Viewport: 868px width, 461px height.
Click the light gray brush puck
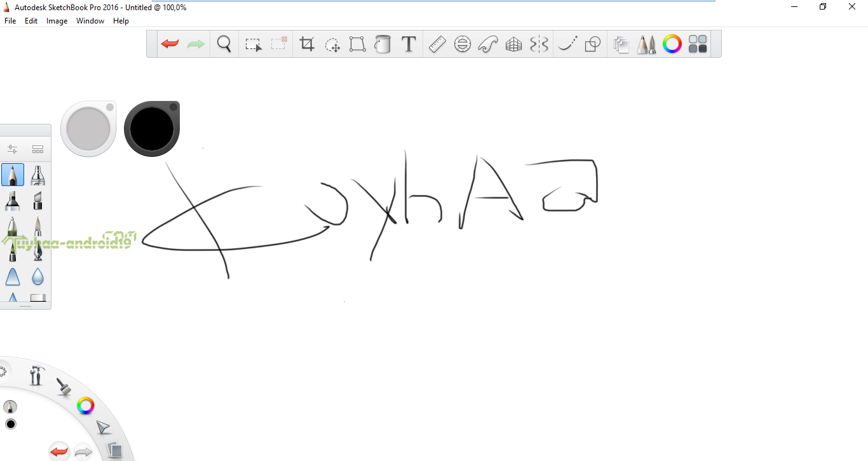(x=88, y=129)
